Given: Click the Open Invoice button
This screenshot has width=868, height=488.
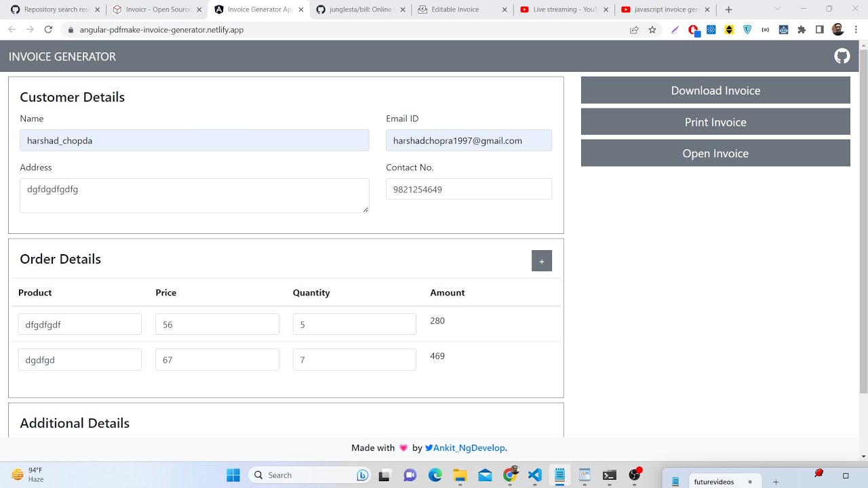Looking at the screenshot, I should pos(715,153).
